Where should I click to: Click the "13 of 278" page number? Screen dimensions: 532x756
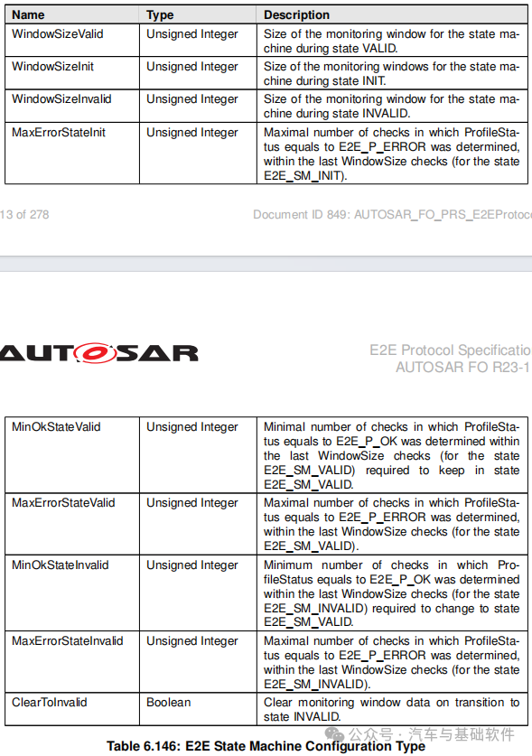point(24,215)
